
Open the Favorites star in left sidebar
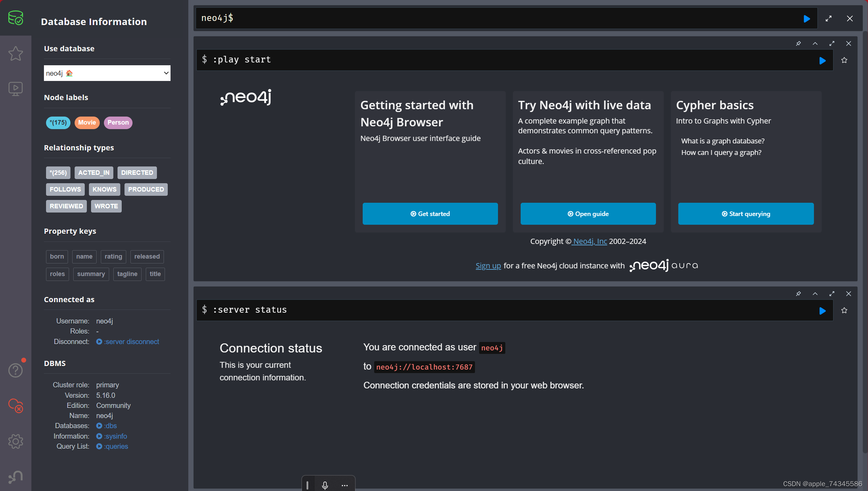tap(16, 53)
